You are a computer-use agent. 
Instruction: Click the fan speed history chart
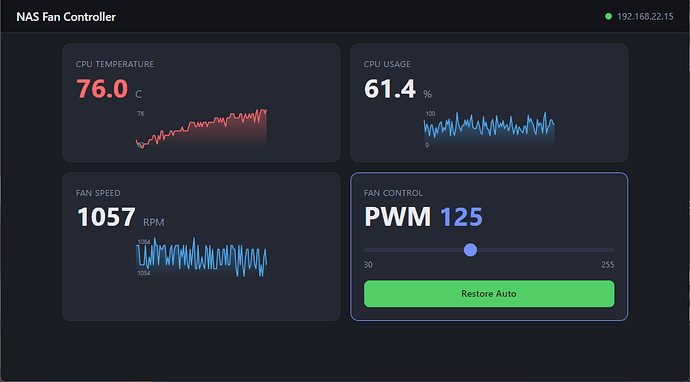pos(202,257)
